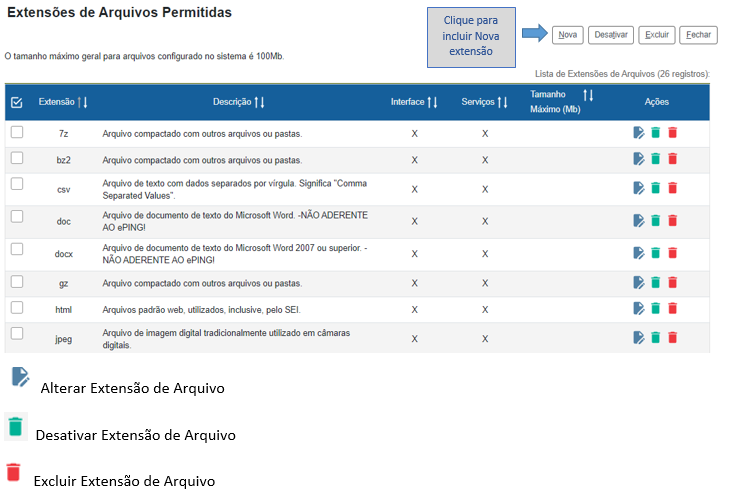
Task: Edit the gz extension entry
Action: pyautogui.click(x=639, y=283)
